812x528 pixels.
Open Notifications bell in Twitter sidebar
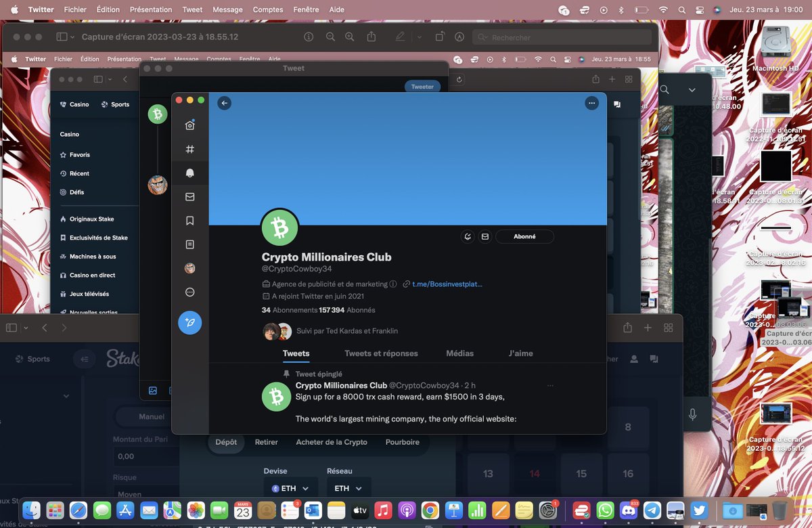click(x=190, y=173)
